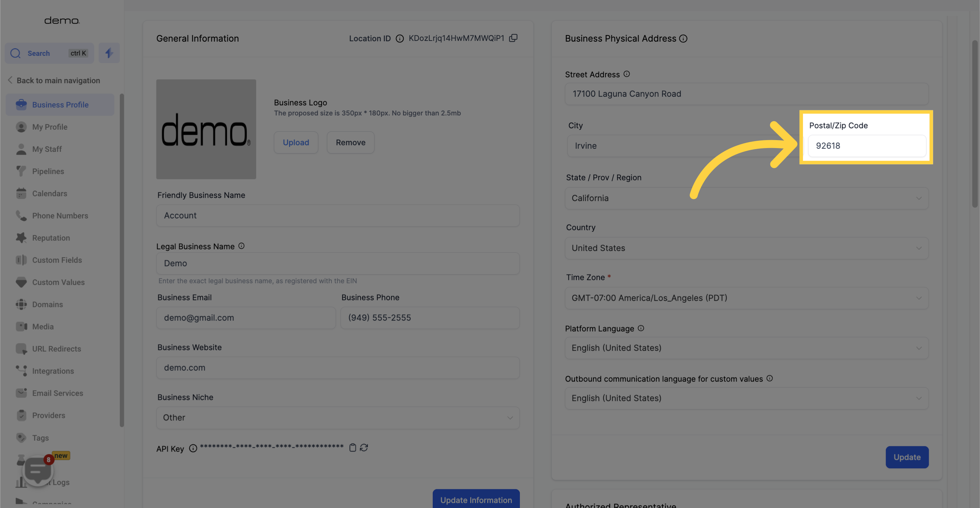Click the Media icon in sidebar

click(21, 326)
